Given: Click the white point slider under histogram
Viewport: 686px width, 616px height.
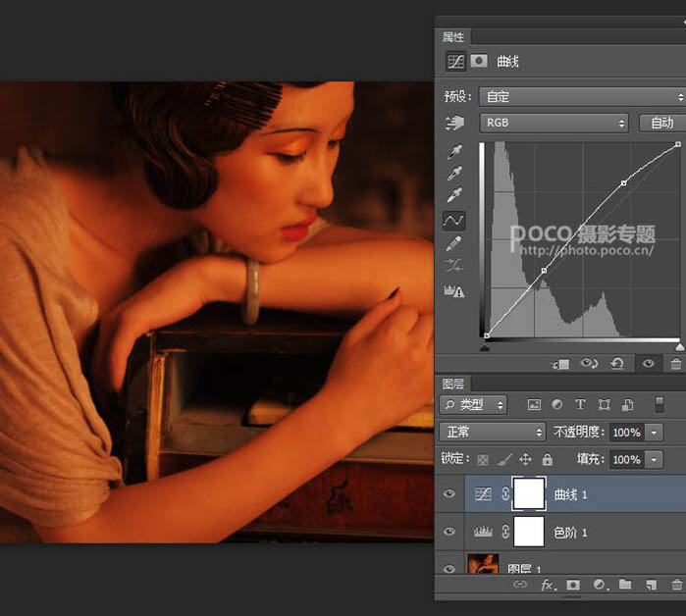Looking at the screenshot, I should (x=679, y=347).
